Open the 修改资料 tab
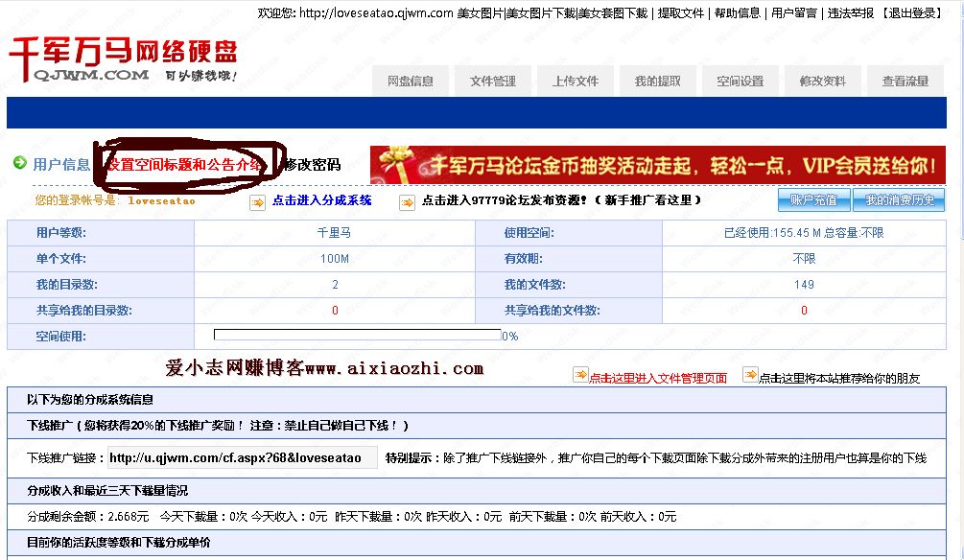 pos(822,82)
